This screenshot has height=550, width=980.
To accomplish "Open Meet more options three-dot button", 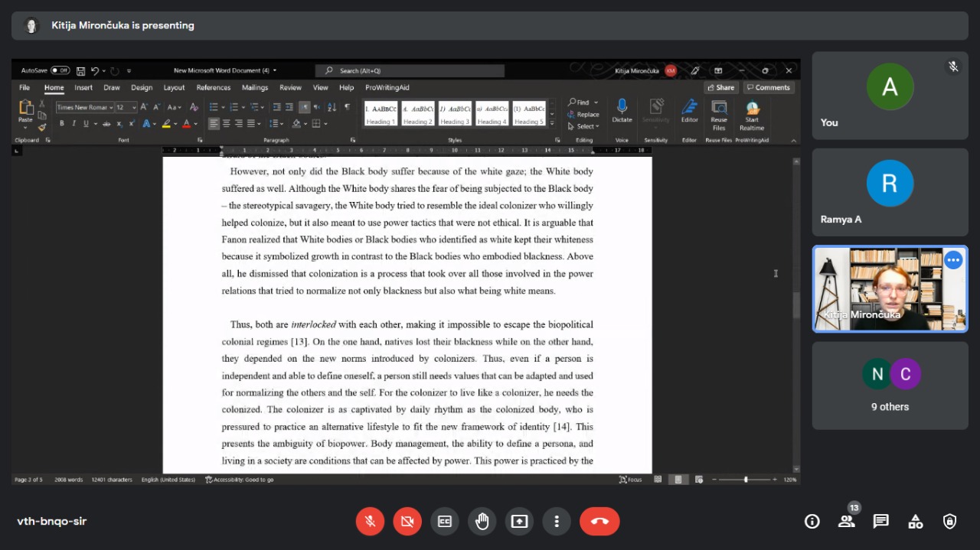I will [x=557, y=521].
